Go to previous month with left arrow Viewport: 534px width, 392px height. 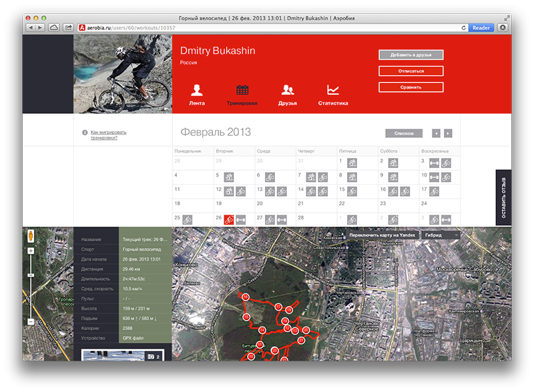tap(436, 133)
